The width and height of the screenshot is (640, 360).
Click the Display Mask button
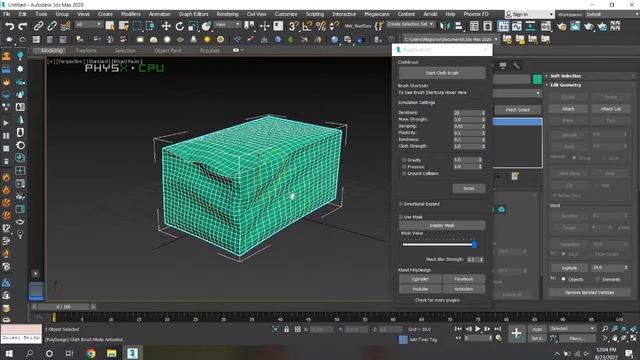click(x=442, y=225)
